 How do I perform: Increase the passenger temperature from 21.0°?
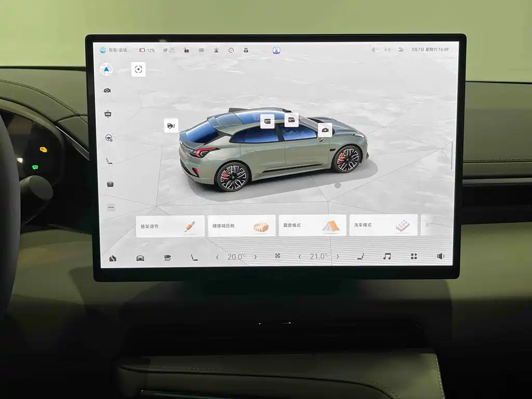[338, 257]
